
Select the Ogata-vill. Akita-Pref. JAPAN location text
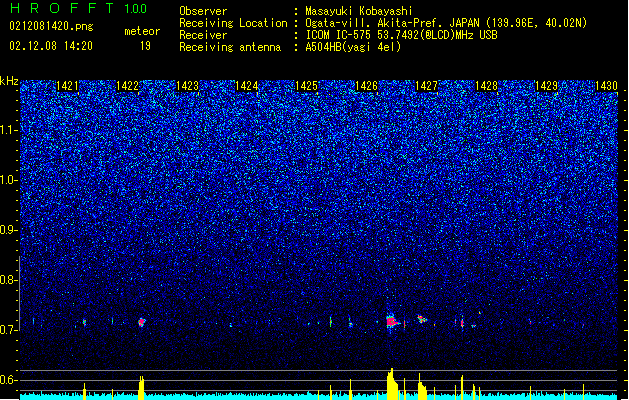(x=446, y=23)
